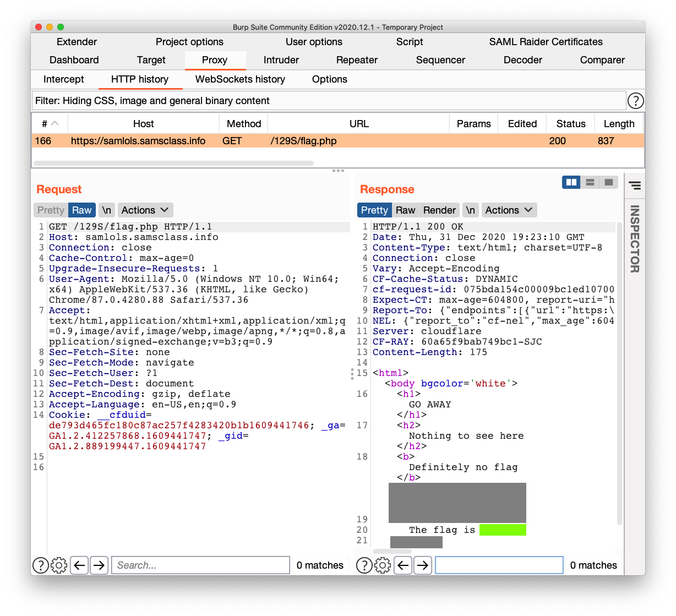The width and height of the screenshot is (676, 616).
Task: Select the top-bottom stacked layout icon
Action: click(x=590, y=182)
